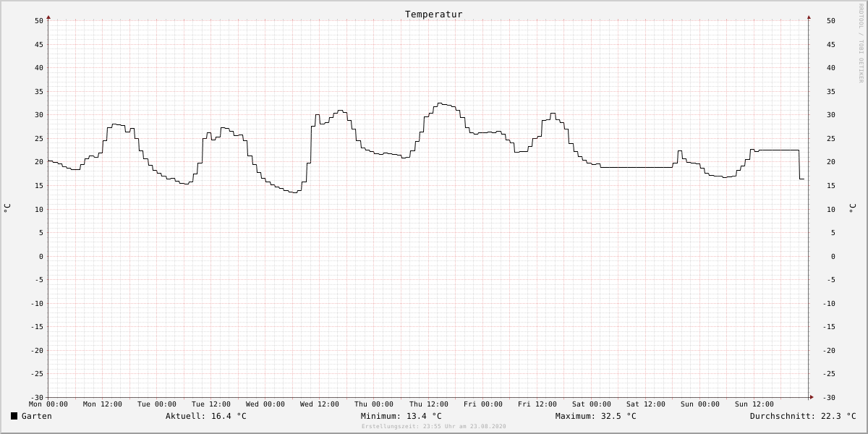Click the 'Temperatur' chart title
This screenshot has height=434, width=868.
point(434,14)
